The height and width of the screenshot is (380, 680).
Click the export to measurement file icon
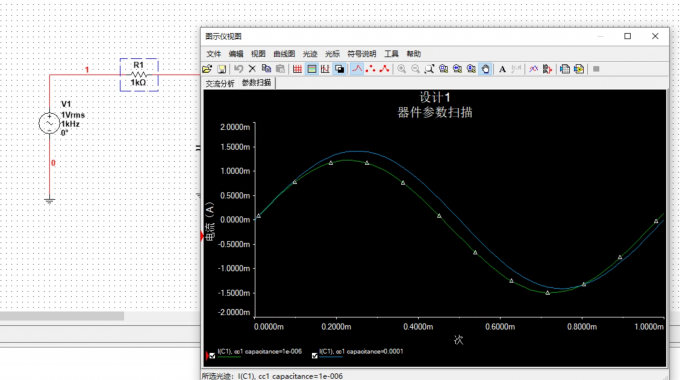579,69
